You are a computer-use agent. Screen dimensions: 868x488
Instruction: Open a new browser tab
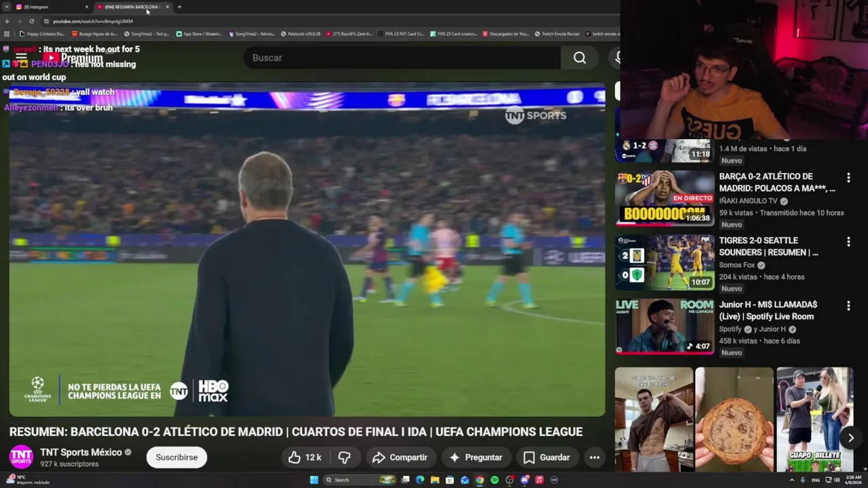(179, 7)
